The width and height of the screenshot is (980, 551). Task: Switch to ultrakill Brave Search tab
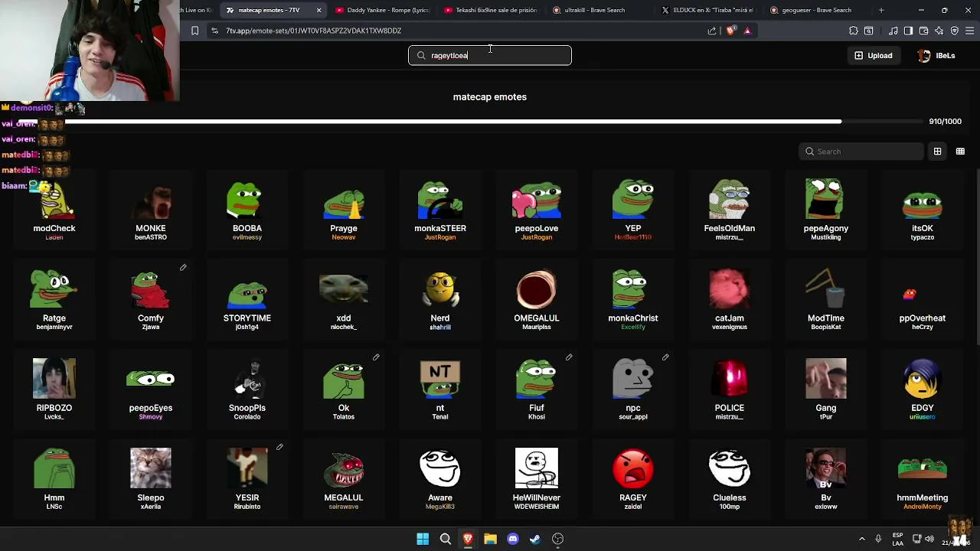[601, 10]
